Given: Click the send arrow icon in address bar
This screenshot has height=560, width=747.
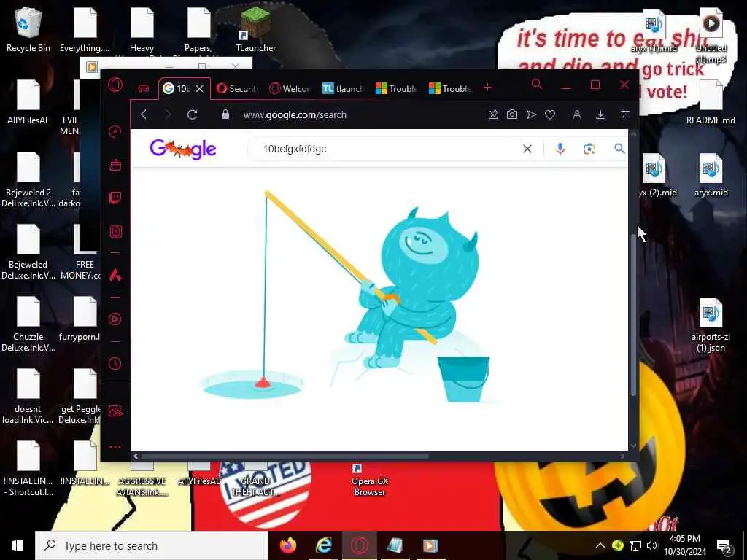Looking at the screenshot, I should [x=531, y=114].
